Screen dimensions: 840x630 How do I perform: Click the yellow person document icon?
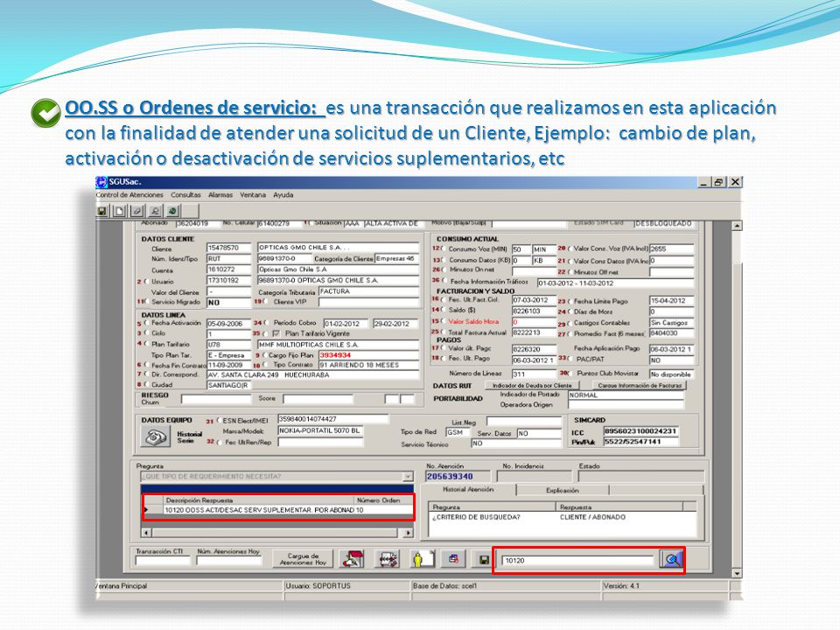pos(423,559)
